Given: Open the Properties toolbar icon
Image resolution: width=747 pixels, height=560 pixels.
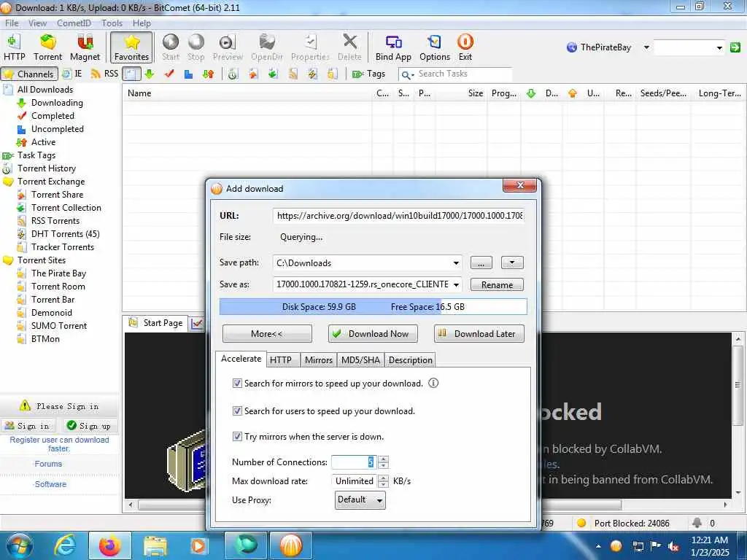Looking at the screenshot, I should click(310, 47).
